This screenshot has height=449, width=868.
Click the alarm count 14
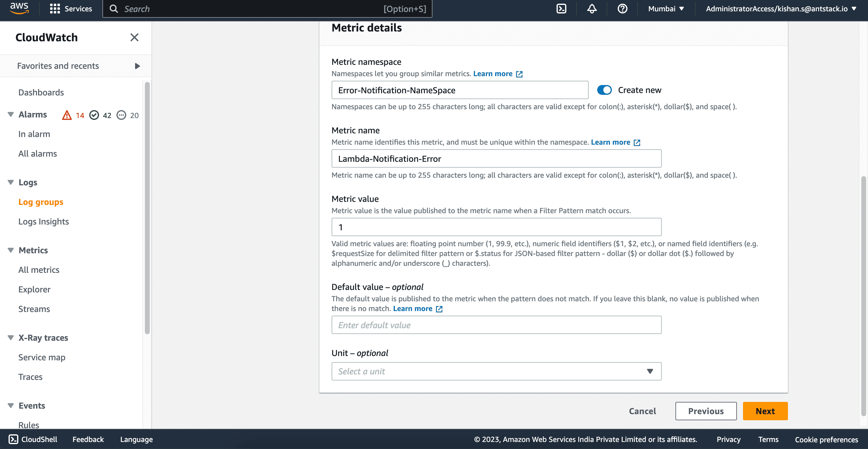coord(79,115)
